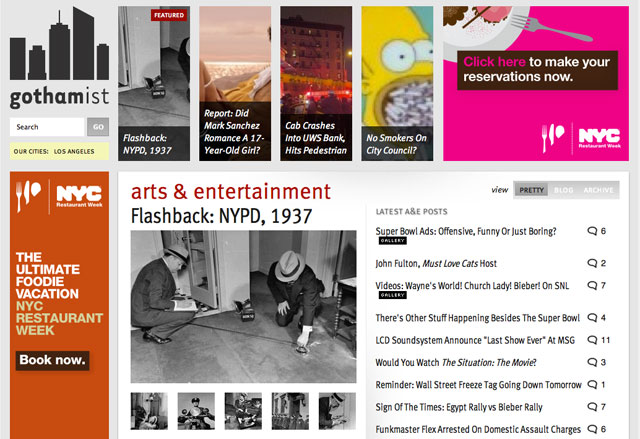The image size is (640, 439).
Task: Switch view to BLOG mode
Action: click(x=563, y=190)
